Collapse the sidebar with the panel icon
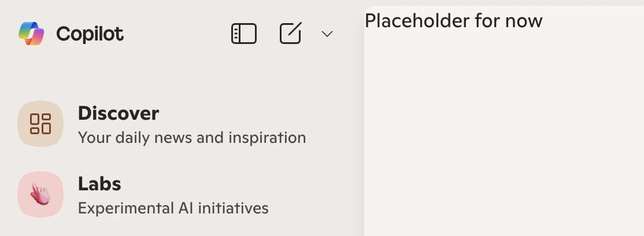The image size is (644, 236). [x=244, y=34]
